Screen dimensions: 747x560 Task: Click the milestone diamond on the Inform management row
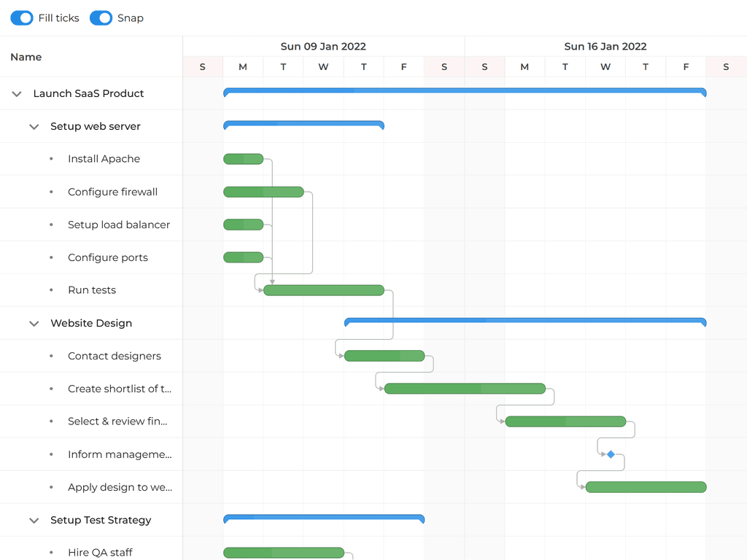coord(611,454)
